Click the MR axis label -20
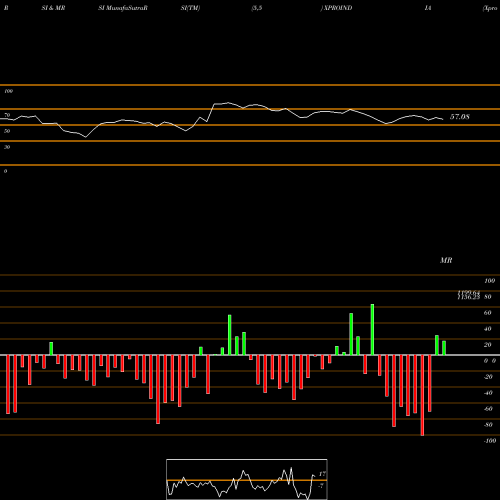500x500 pixels. [x=488, y=377]
